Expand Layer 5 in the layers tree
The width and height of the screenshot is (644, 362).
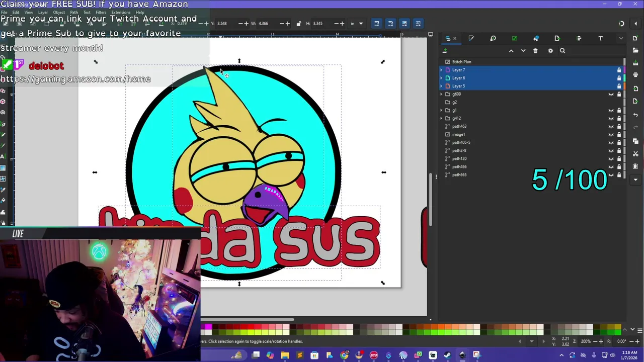pos(442,86)
